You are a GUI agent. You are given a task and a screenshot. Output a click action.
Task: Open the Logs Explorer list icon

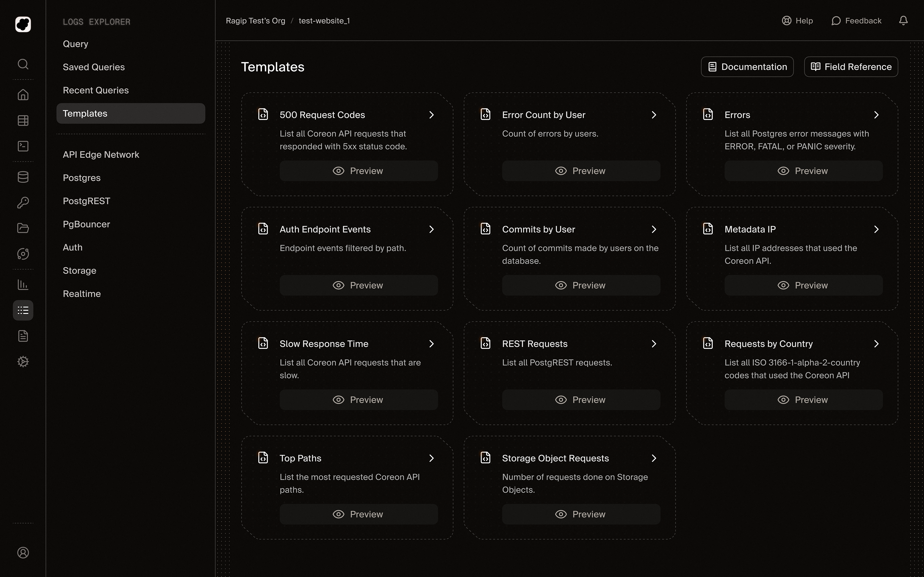[23, 310]
